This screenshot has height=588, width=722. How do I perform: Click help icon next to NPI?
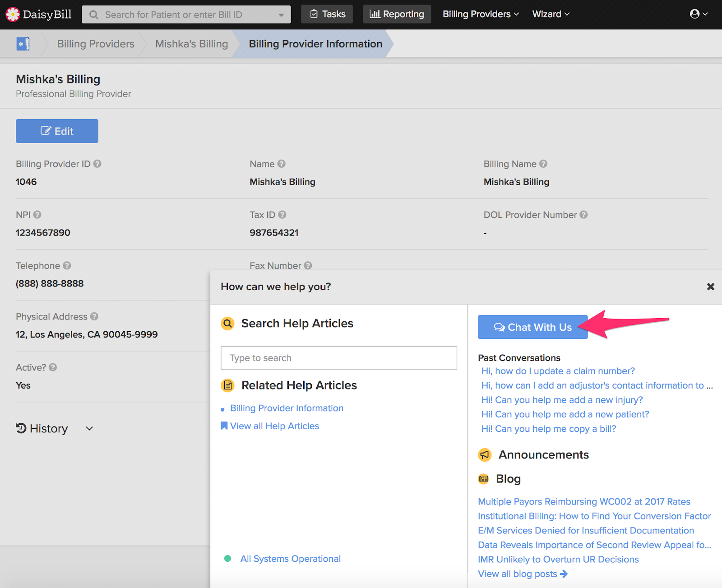click(x=37, y=215)
